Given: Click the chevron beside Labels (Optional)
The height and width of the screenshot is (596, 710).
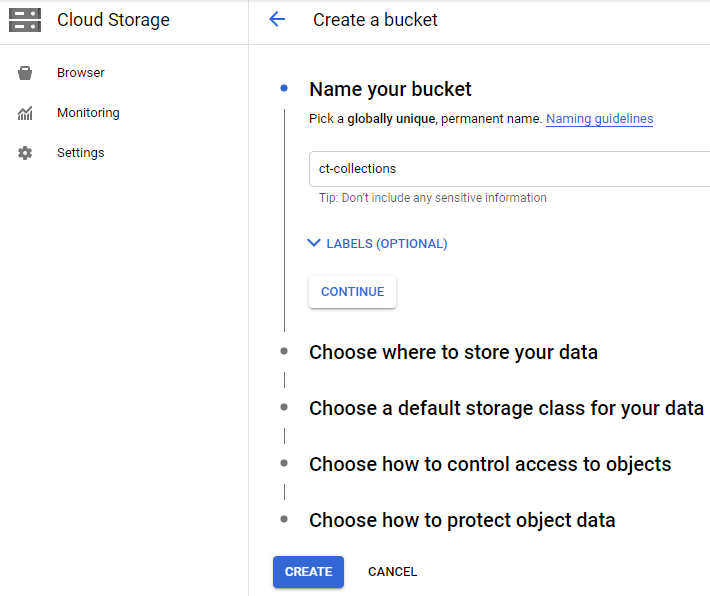Looking at the screenshot, I should (314, 243).
